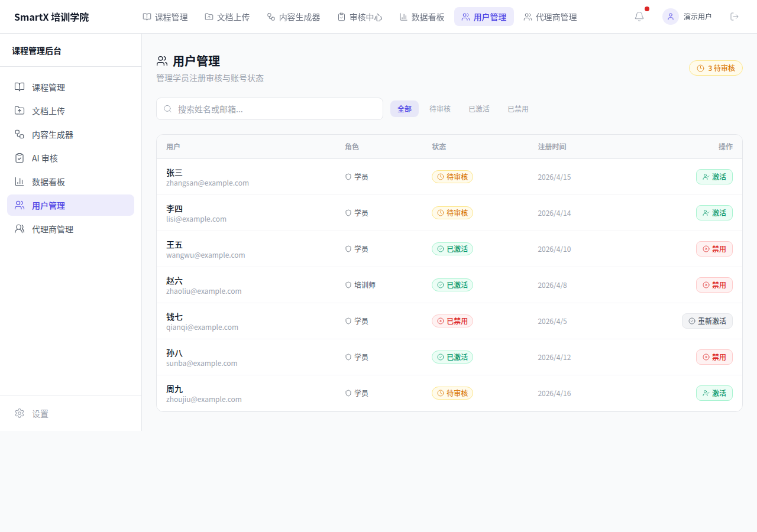The width and height of the screenshot is (757, 532).
Task: Click the 内容生成器 icon in sidebar
Action: [x=20, y=134]
